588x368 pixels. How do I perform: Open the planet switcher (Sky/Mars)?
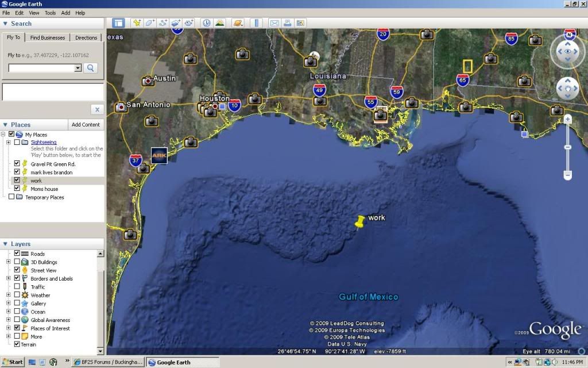(x=238, y=23)
